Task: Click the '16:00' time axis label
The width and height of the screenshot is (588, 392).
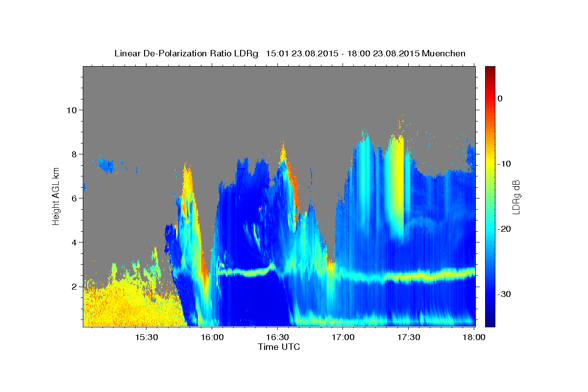Action: (x=212, y=338)
